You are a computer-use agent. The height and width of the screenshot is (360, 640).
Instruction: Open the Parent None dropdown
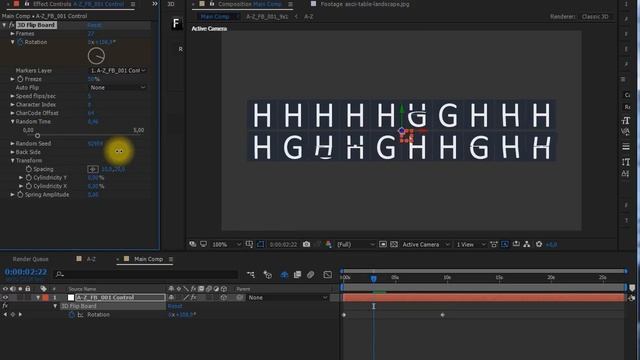[288, 298]
